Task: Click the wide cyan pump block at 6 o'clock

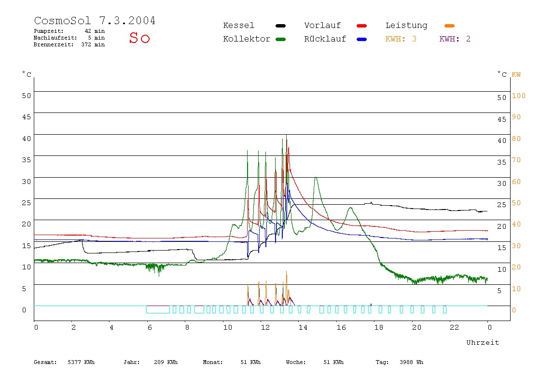Action: coord(158,309)
